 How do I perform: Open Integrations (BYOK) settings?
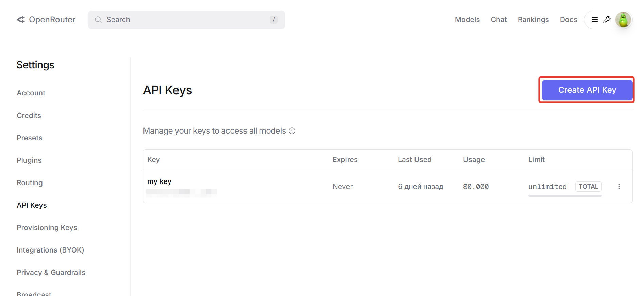pos(50,250)
